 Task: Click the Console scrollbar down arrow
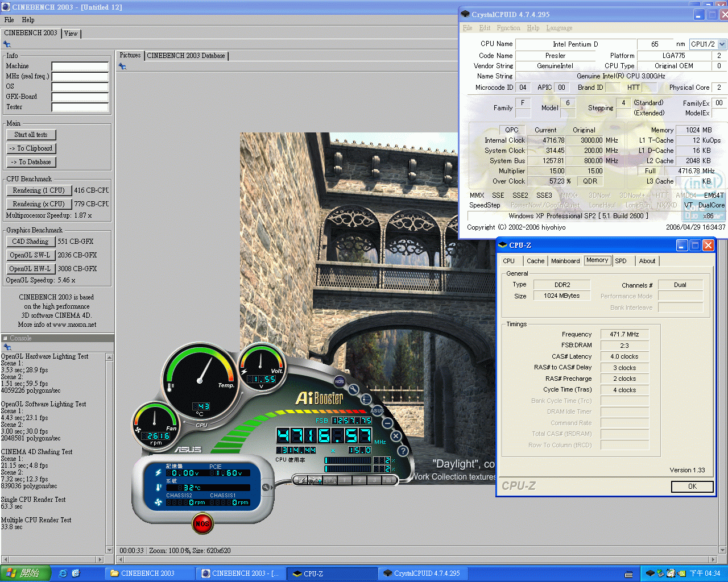[x=109, y=550]
